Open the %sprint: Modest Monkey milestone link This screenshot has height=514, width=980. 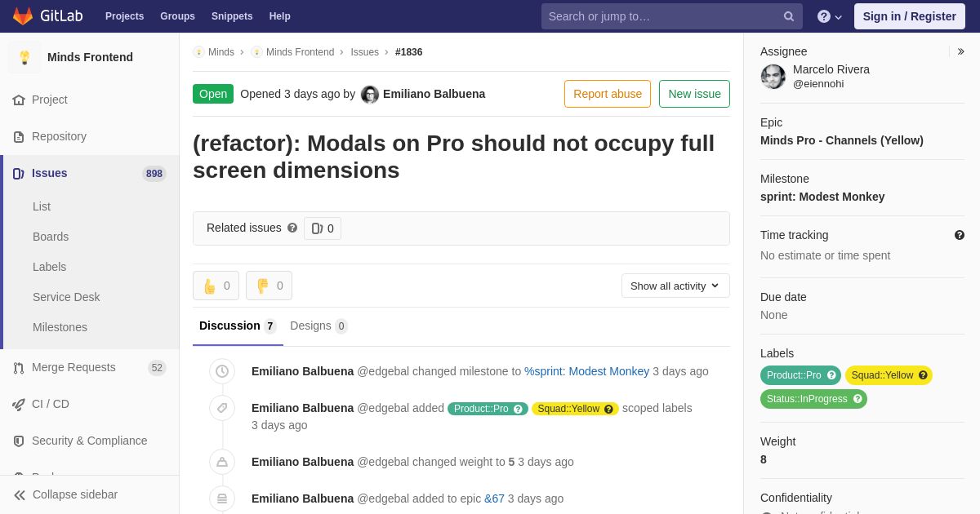point(586,371)
